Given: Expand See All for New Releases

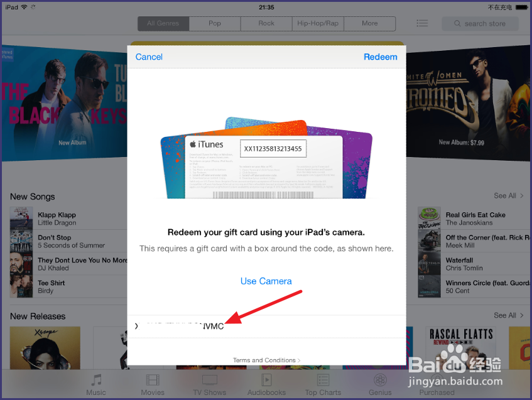Looking at the screenshot, I should click(x=509, y=315).
